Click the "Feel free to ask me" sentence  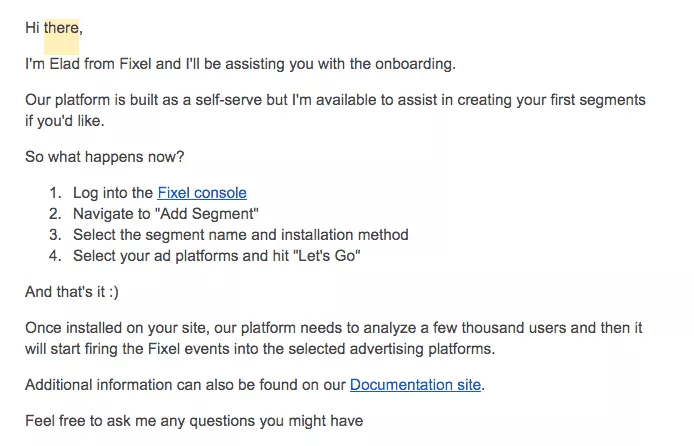[x=194, y=421]
